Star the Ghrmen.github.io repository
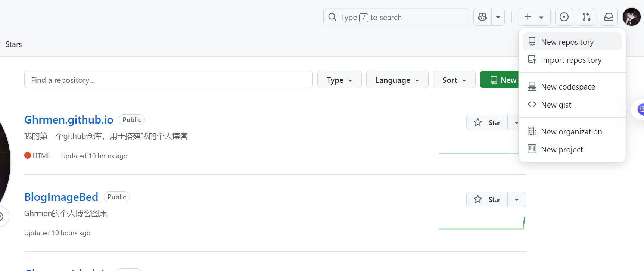The width and height of the screenshot is (644, 271). [x=487, y=122]
